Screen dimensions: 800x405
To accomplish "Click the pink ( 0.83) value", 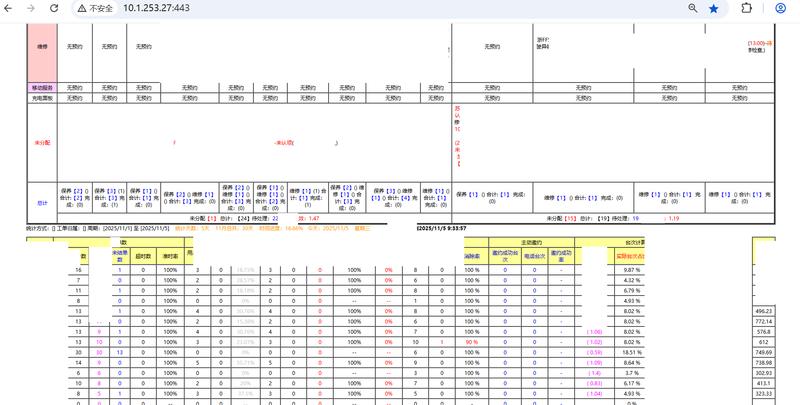I will [x=594, y=383].
